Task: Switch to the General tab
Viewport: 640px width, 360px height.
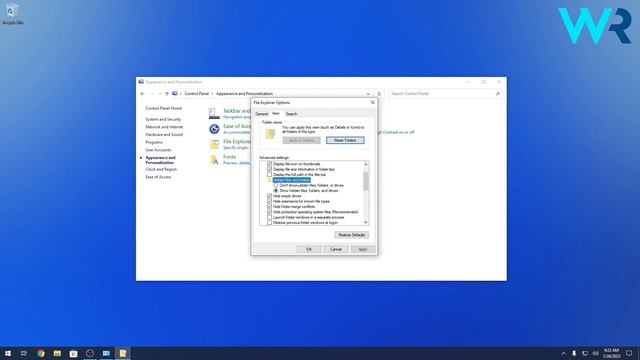Action: [x=261, y=114]
